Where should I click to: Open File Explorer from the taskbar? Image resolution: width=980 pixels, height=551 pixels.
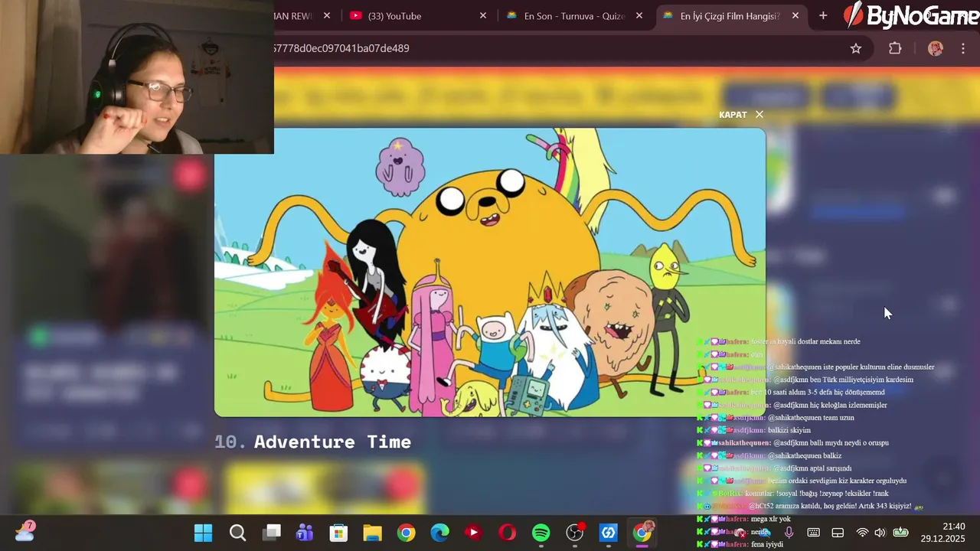[x=372, y=533]
